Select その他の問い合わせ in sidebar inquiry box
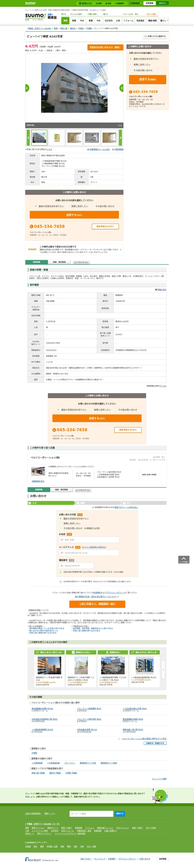 point(131,70)
